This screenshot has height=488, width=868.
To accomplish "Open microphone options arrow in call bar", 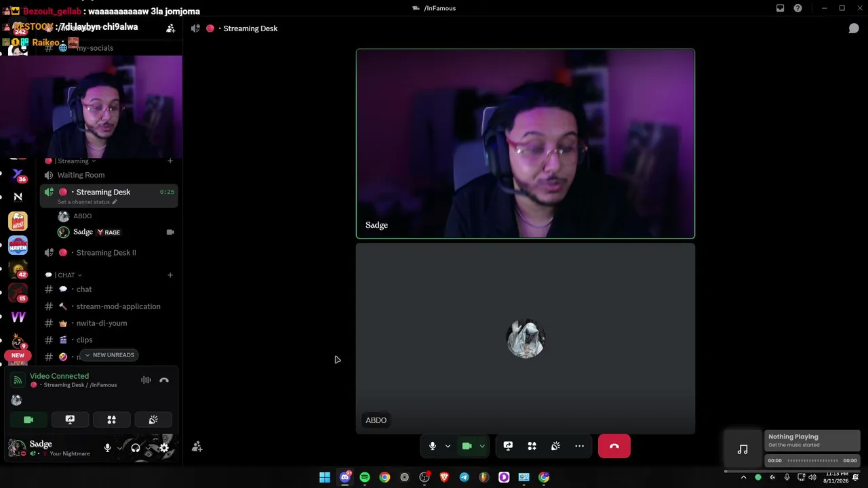I will pos(448,446).
